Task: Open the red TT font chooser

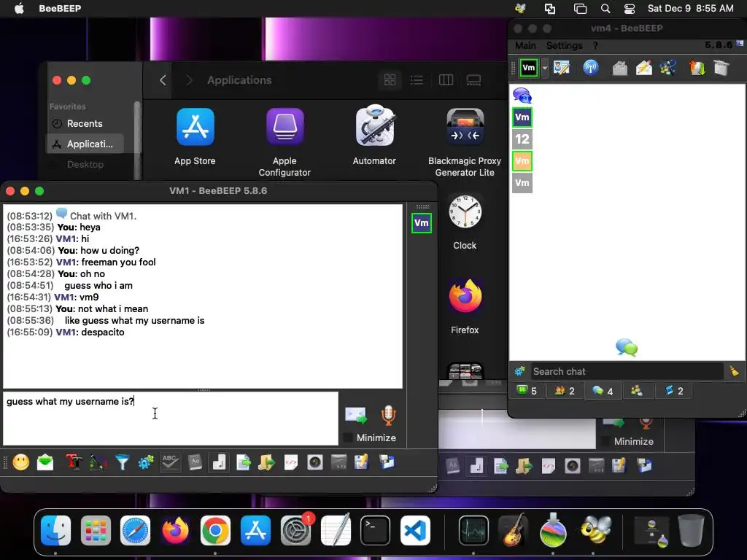Action: 74,462
